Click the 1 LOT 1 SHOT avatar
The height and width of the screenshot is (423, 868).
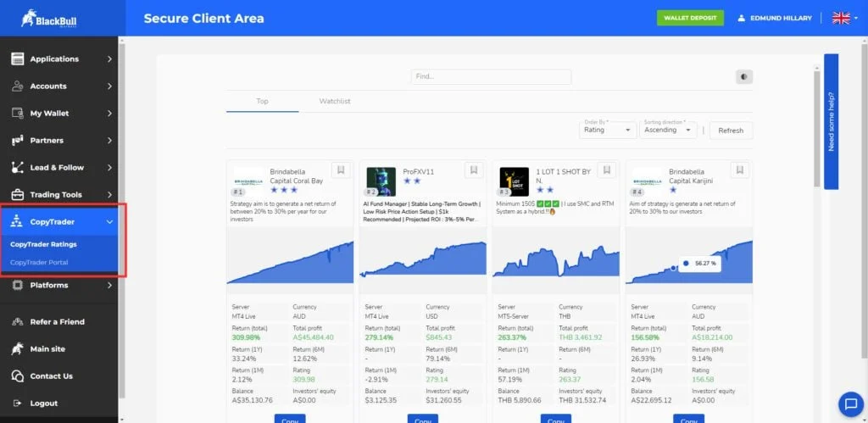515,181
